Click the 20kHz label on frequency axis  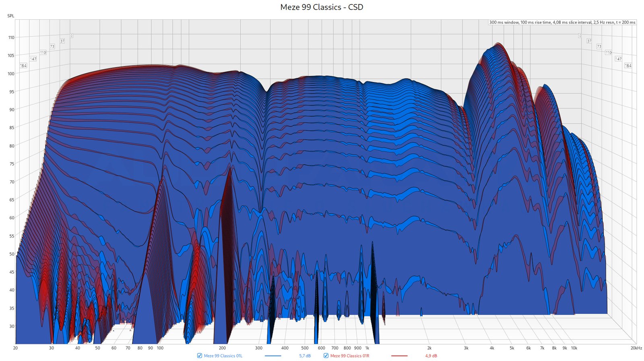tap(636, 348)
